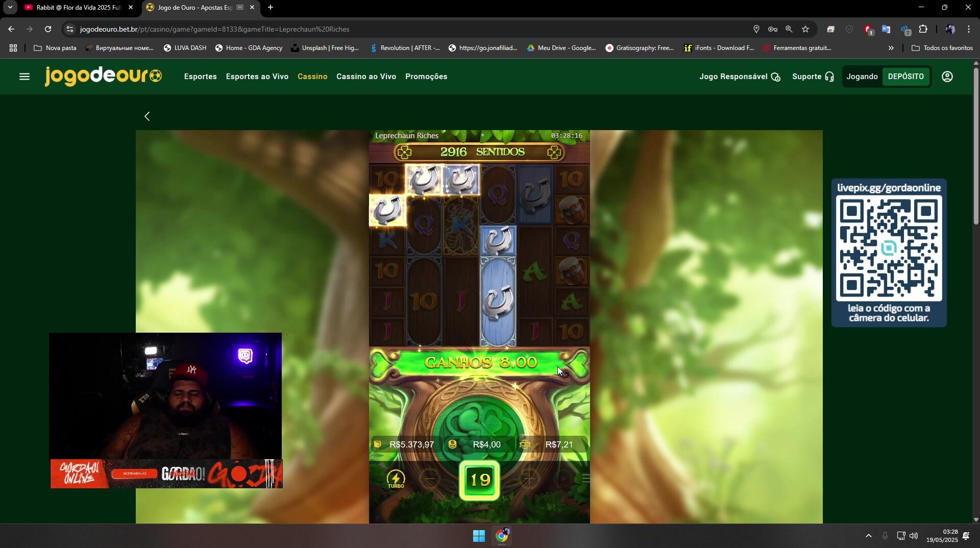Screen dimensions: 980x548
Task: Contact Suporte via headset link
Action: pyautogui.click(x=813, y=77)
